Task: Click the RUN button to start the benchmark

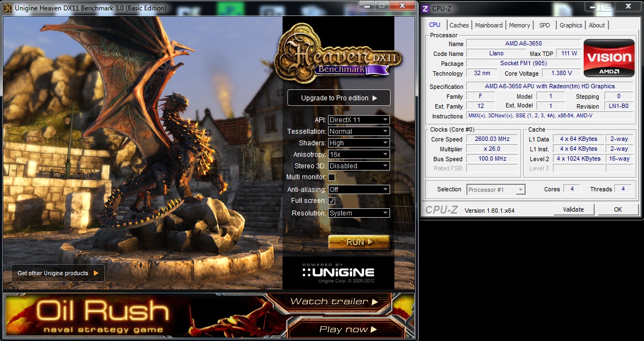Action: click(x=359, y=242)
